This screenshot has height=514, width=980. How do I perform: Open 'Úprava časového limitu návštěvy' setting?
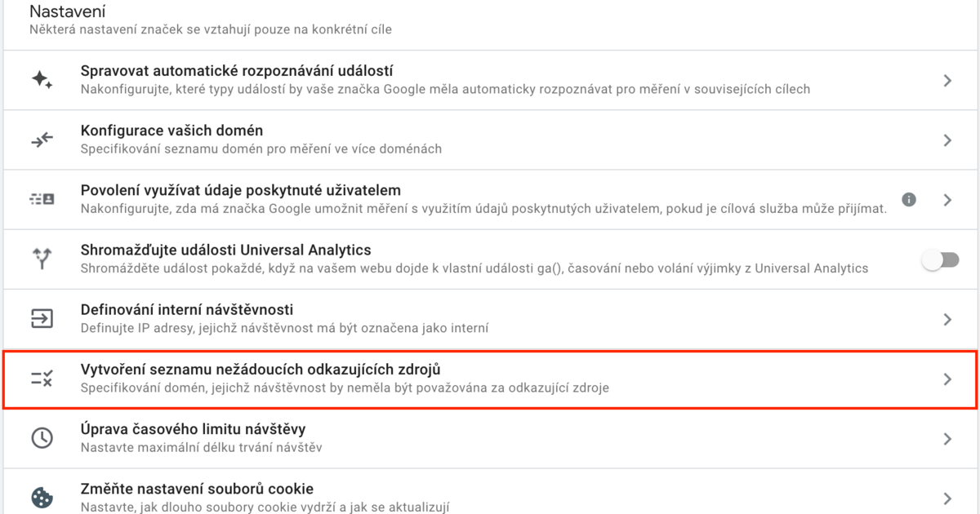click(193, 429)
